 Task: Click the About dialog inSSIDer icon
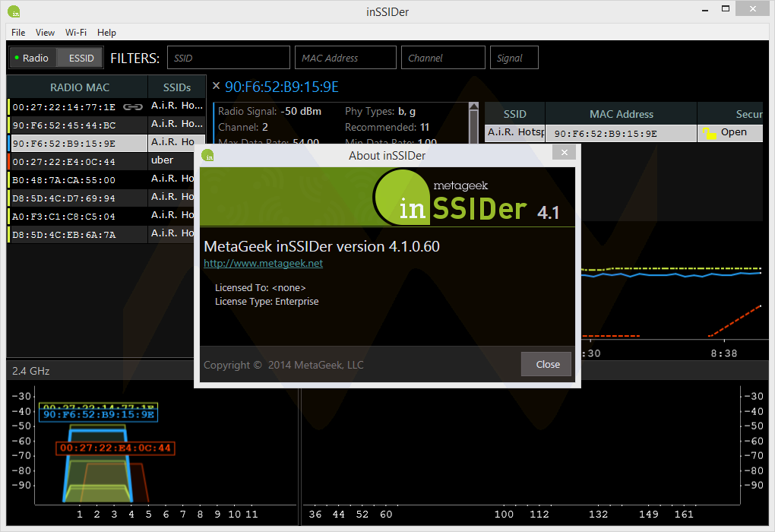[208, 155]
